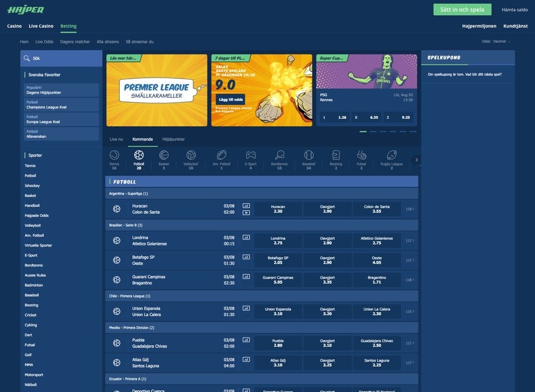This screenshot has height=392, width=535.
Task: Open the Premier League Smällkarameller banner
Action: [x=157, y=90]
